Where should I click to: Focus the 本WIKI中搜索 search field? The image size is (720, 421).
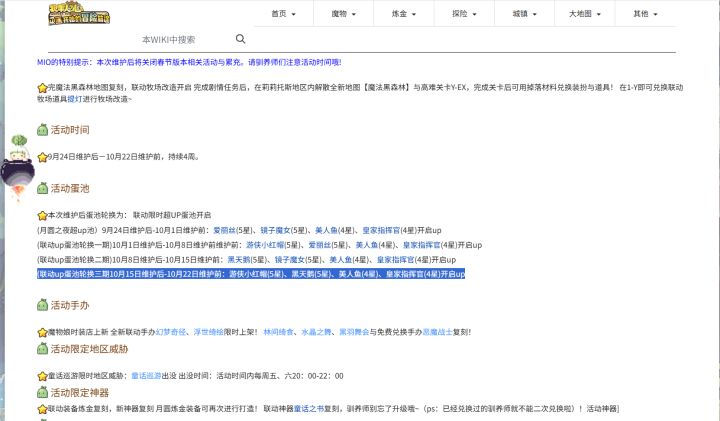(x=186, y=39)
